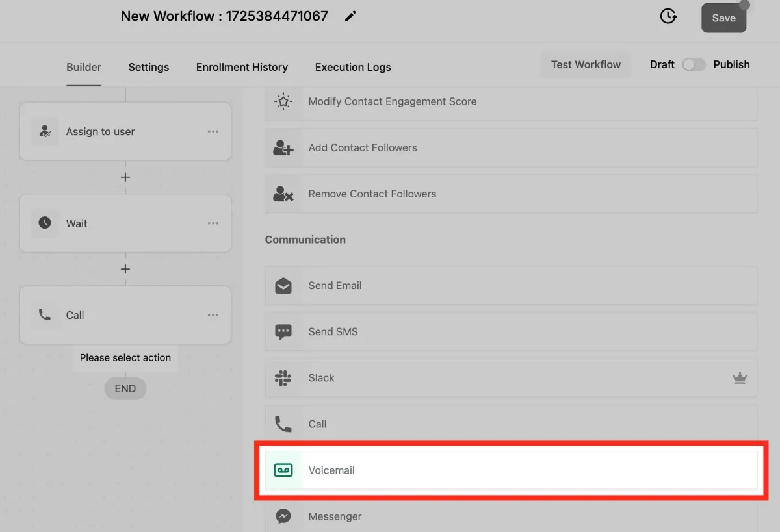Open options menu for Assign to user
Viewport: 780px width, 532px height.
coord(213,132)
